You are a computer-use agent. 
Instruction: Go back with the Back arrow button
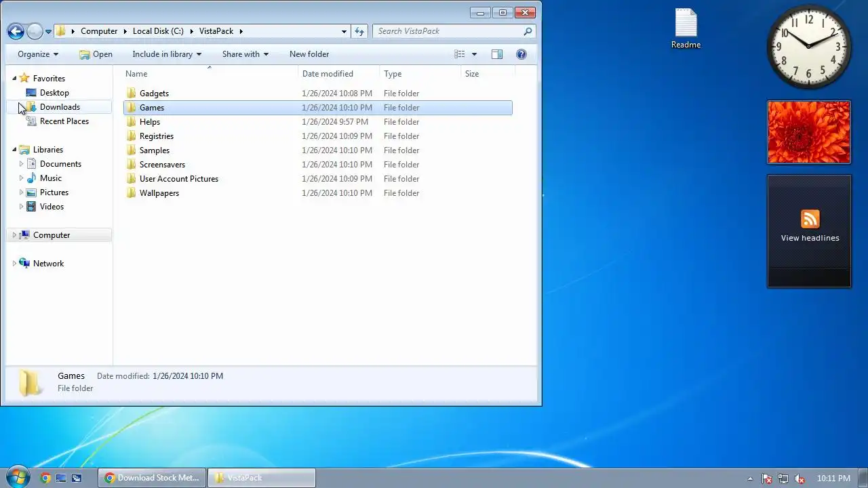[16, 31]
